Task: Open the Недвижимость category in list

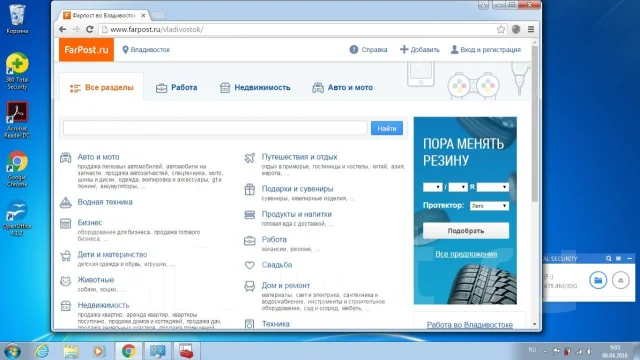Action: [103, 305]
